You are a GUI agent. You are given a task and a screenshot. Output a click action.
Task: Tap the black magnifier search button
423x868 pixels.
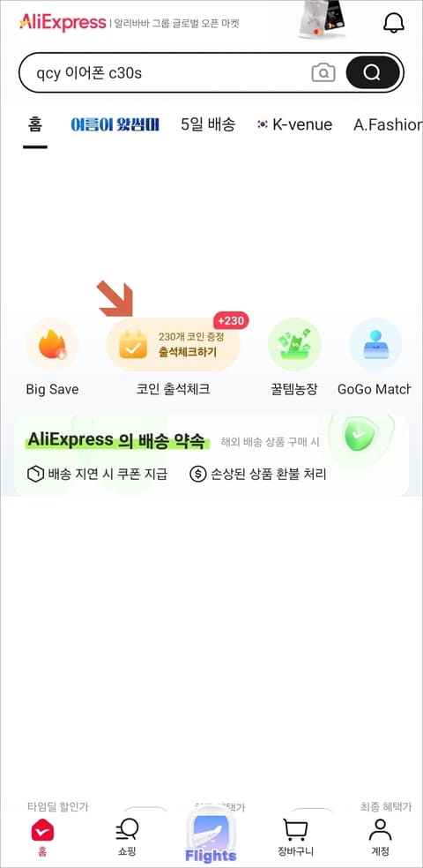point(373,72)
